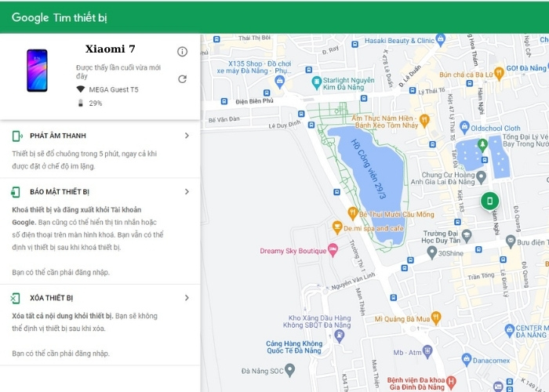
Task: Click the Wi-Fi MEGA Guest T5 icon
Action: pos(80,89)
